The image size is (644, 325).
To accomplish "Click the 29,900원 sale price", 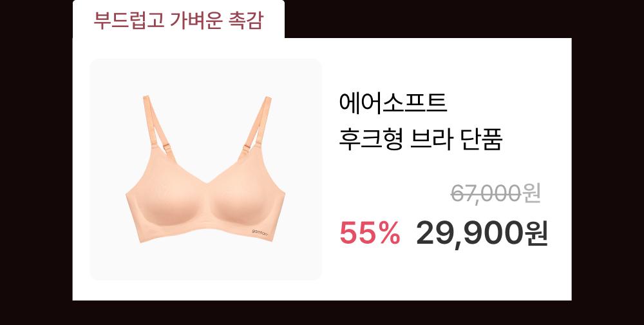I will point(482,233).
